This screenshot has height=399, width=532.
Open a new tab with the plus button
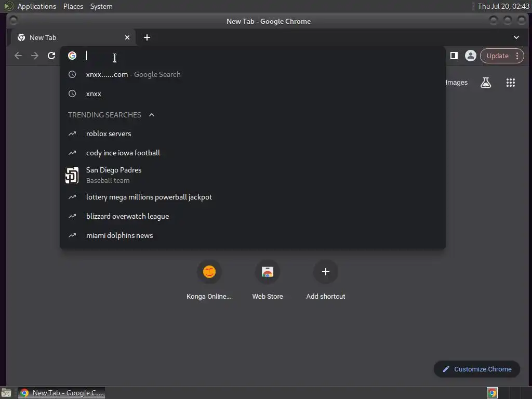click(x=147, y=37)
